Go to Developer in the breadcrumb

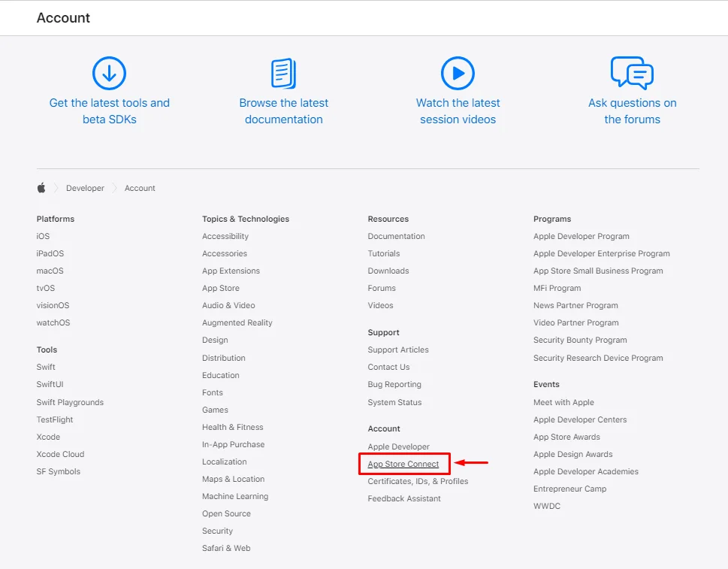click(x=85, y=188)
